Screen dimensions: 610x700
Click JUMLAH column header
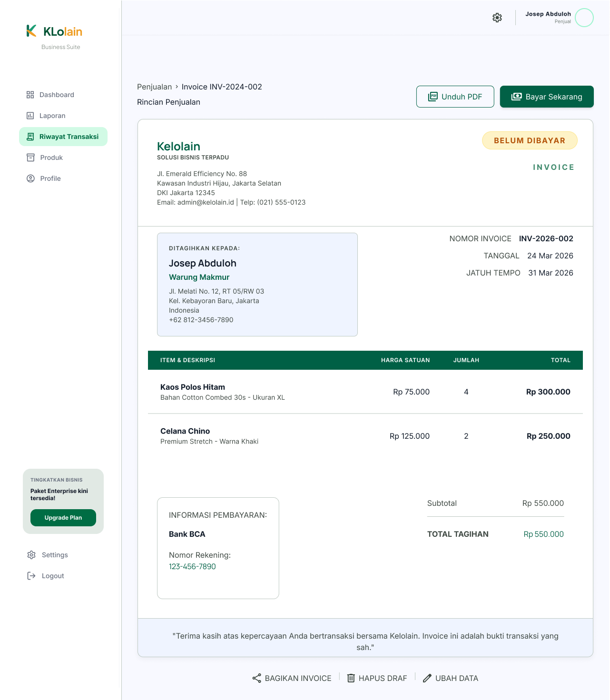tap(466, 360)
